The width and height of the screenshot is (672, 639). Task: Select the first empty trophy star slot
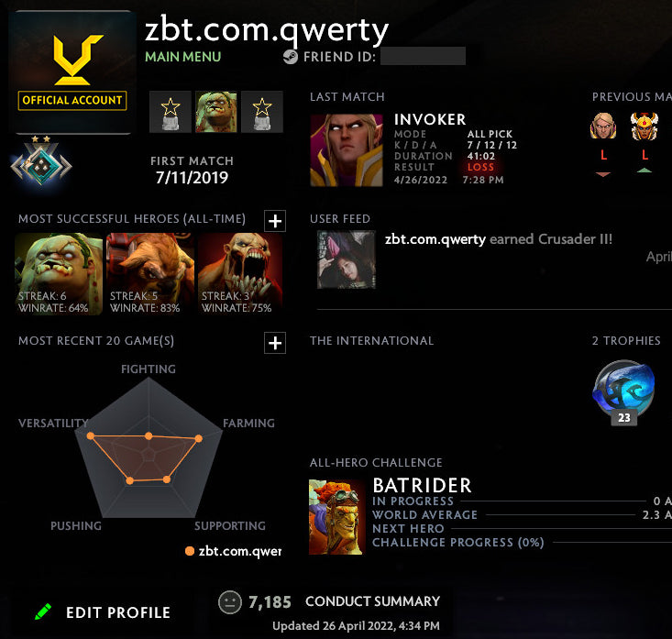[171, 112]
